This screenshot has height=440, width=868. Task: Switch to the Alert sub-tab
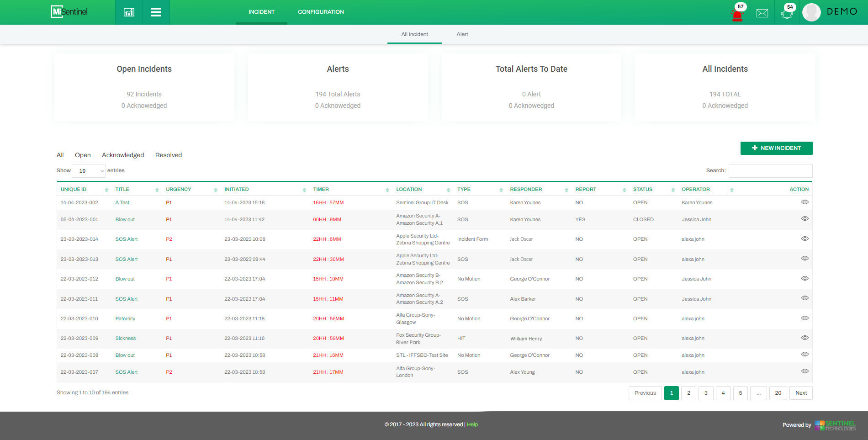(x=462, y=34)
